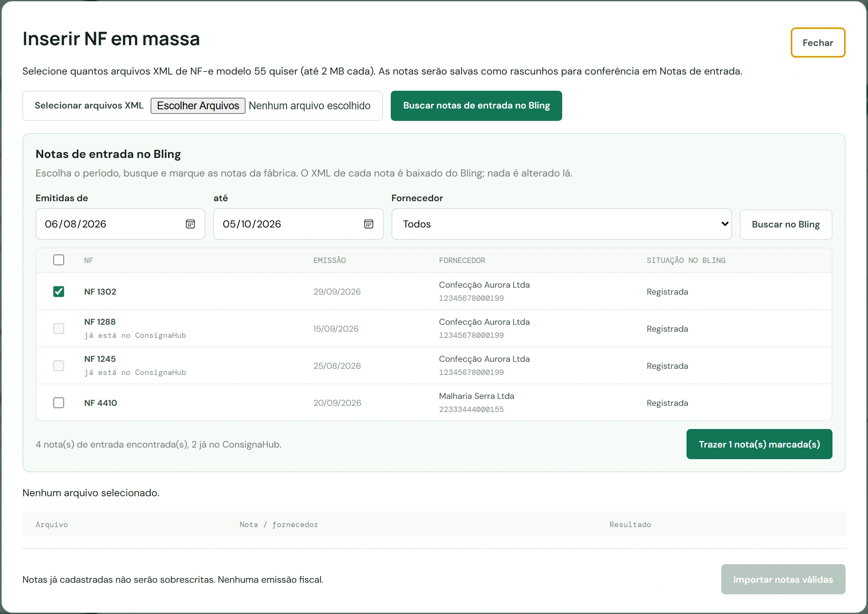Screen dimensions: 868x614
Task: Click the disabled NF 1245 checkbox
Action: tap(59, 366)
